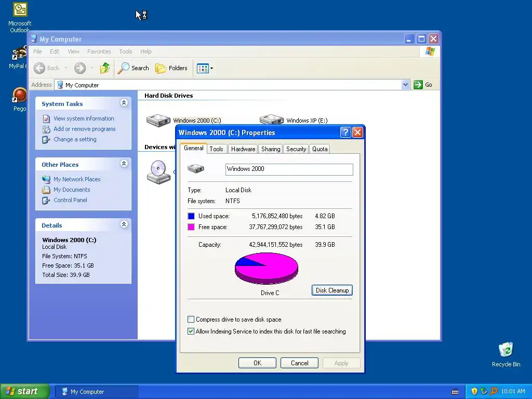Expand the Address bar dropdown
The width and height of the screenshot is (532, 399).
[405, 85]
